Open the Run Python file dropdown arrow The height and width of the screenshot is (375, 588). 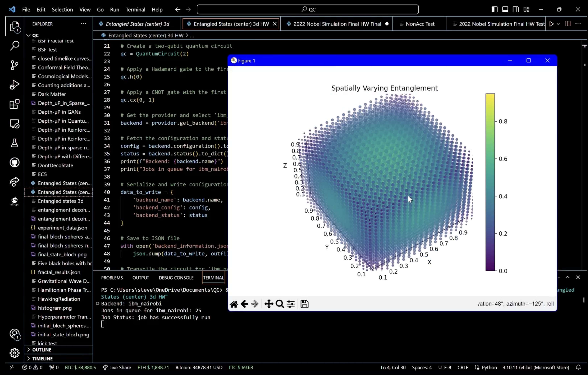[558, 24]
